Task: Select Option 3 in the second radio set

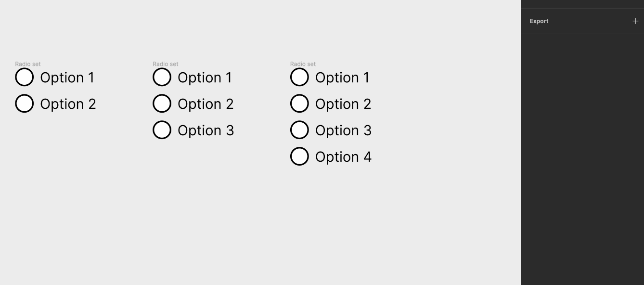Action: (162, 130)
